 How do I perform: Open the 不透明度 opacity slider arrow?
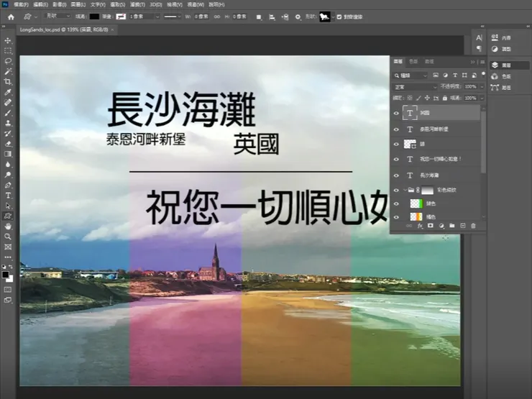coord(482,87)
